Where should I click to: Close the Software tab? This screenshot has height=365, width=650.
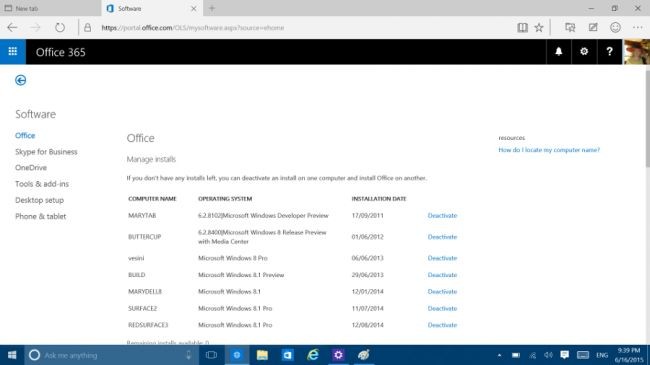tap(194, 8)
